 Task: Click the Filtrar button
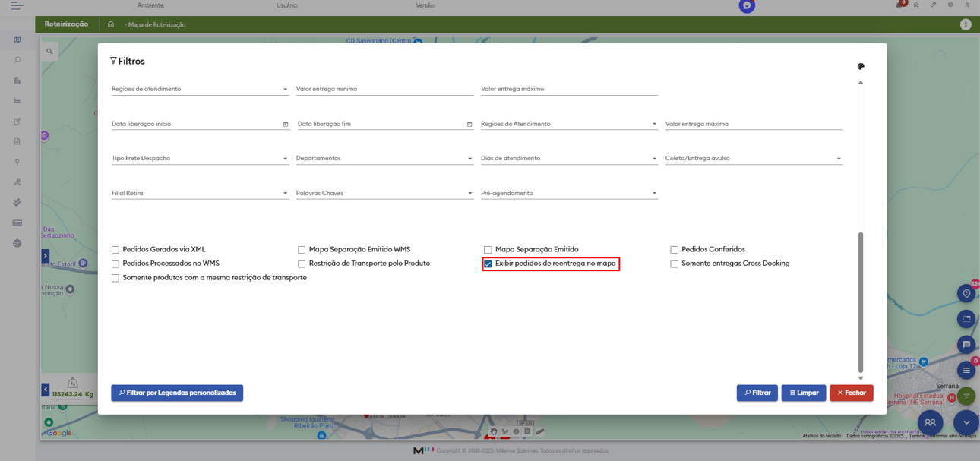coord(757,393)
